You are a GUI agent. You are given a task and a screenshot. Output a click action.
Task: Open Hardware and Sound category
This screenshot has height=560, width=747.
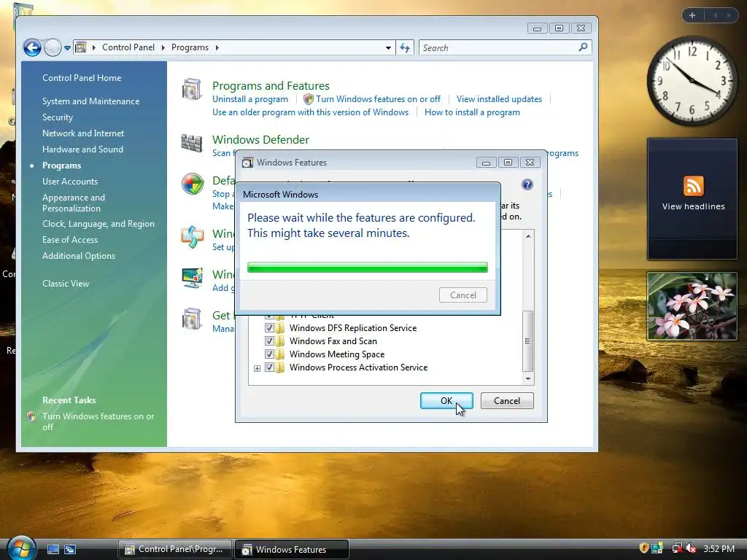pos(82,149)
